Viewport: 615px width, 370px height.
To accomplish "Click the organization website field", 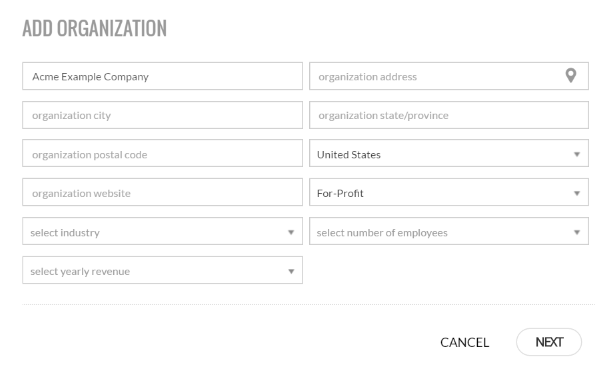I will click(x=162, y=192).
